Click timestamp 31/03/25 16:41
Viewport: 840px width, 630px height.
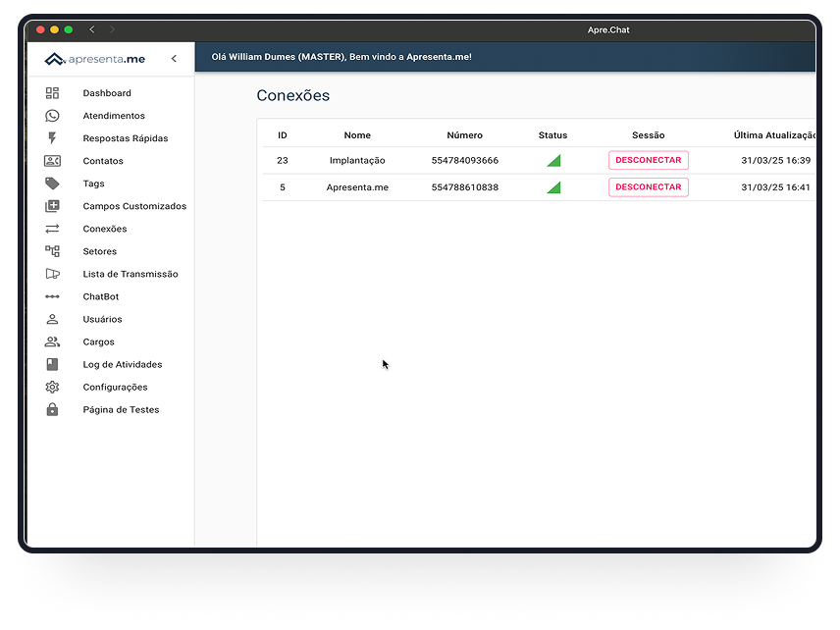point(775,187)
